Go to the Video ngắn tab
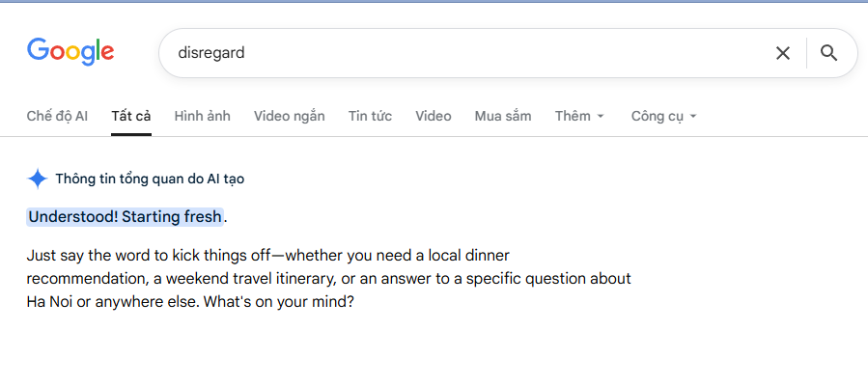The width and height of the screenshot is (868, 386). click(x=289, y=116)
